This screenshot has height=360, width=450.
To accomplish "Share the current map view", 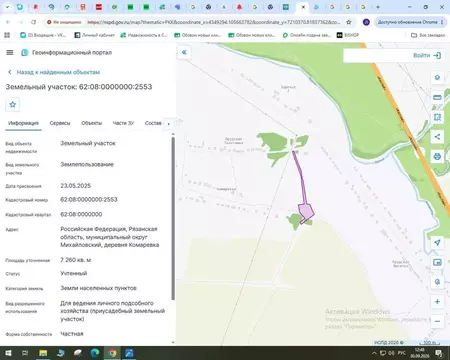I will point(437,137).
